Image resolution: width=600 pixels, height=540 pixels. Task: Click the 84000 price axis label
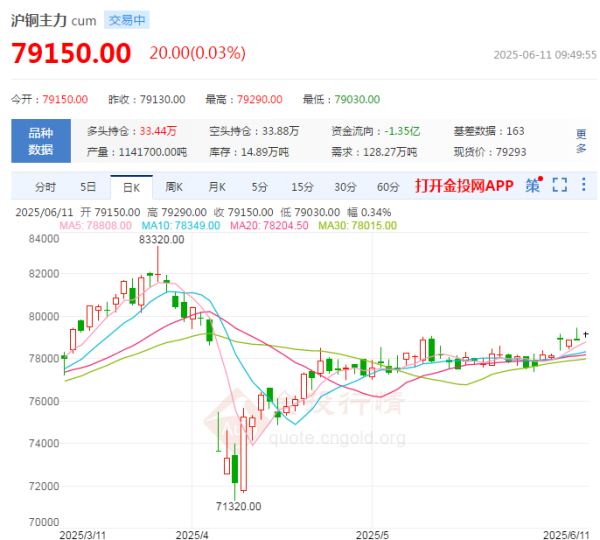(x=44, y=239)
